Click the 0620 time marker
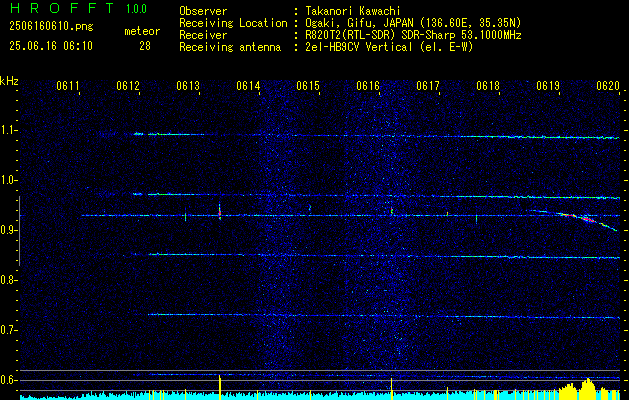 [x=608, y=85]
